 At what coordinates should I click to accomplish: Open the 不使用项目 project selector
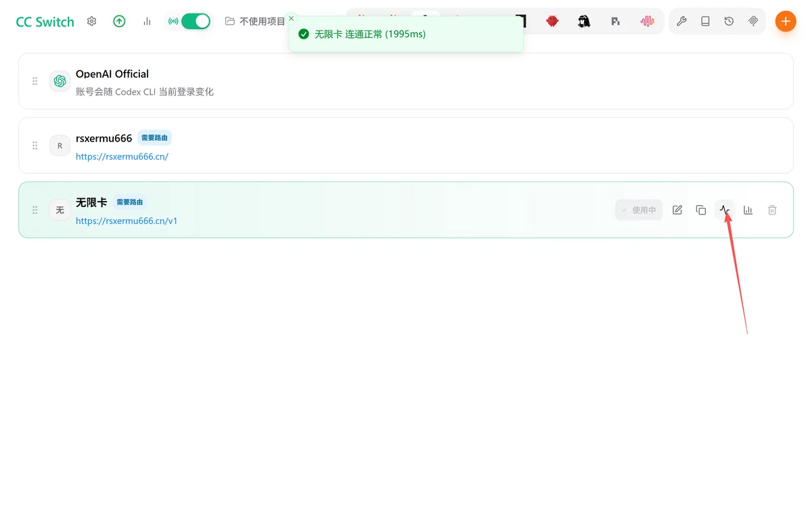pyautogui.click(x=256, y=21)
